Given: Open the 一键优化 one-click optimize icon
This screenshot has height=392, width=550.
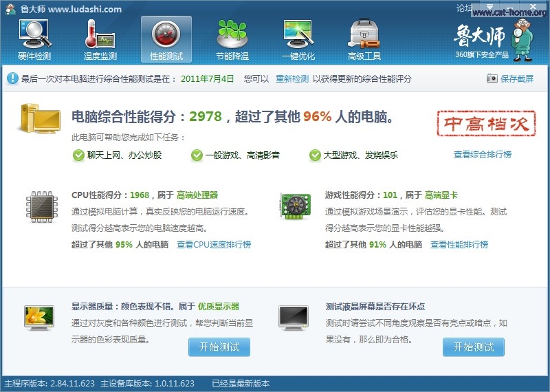Looking at the screenshot, I should pos(298,40).
